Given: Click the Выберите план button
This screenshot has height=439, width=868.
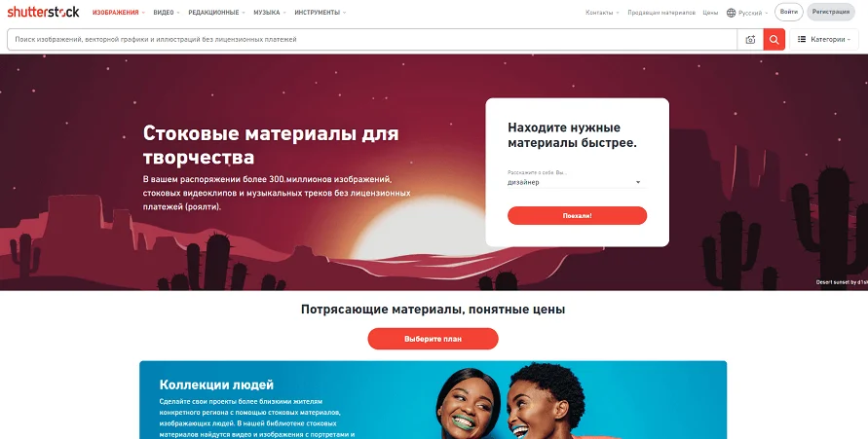Looking at the screenshot, I should click(x=433, y=339).
